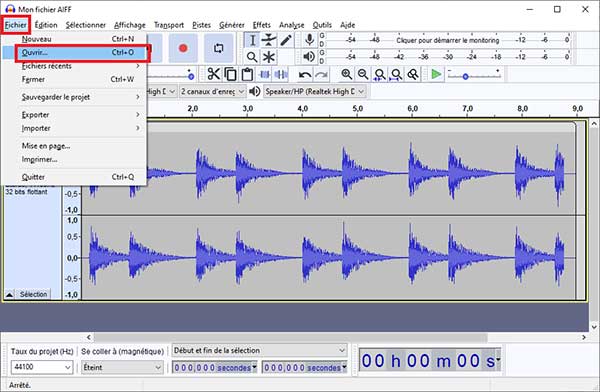Click the Zoom In icon
The height and width of the screenshot is (392, 600).
pos(346,74)
